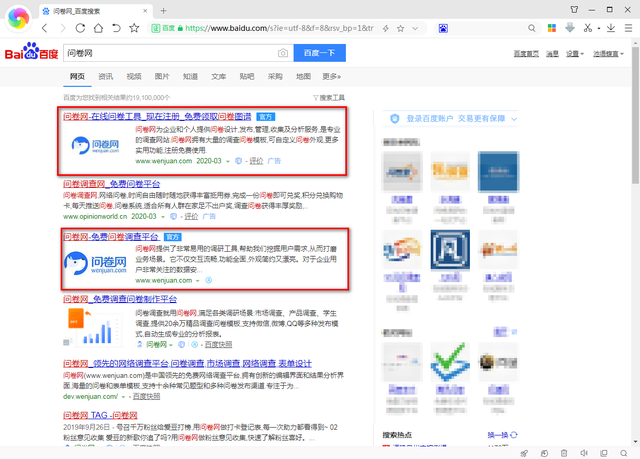
Task: Click the large 问卷网 wenjuan.com logo thumbnail
Action: (96, 263)
